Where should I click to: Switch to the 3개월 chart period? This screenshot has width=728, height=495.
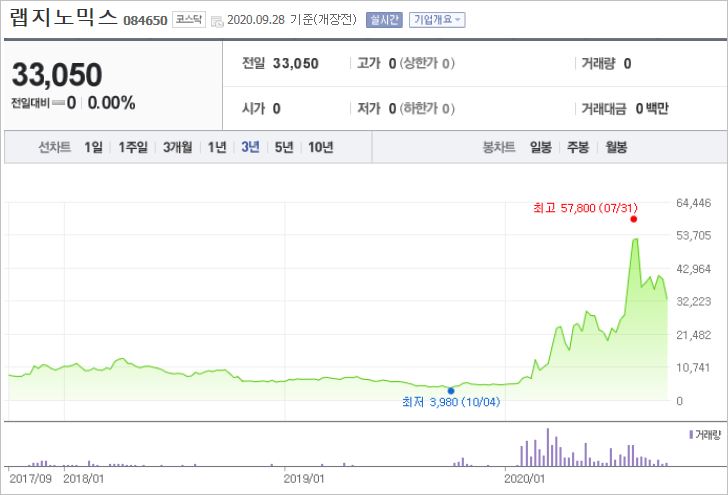point(177,148)
